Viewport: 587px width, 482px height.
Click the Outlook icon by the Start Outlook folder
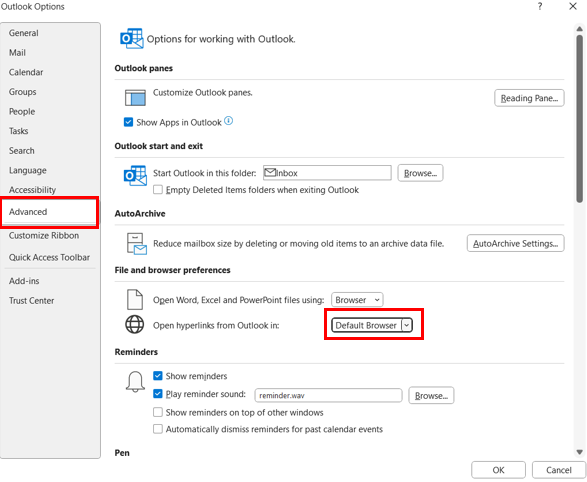click(x=135, y=176)
